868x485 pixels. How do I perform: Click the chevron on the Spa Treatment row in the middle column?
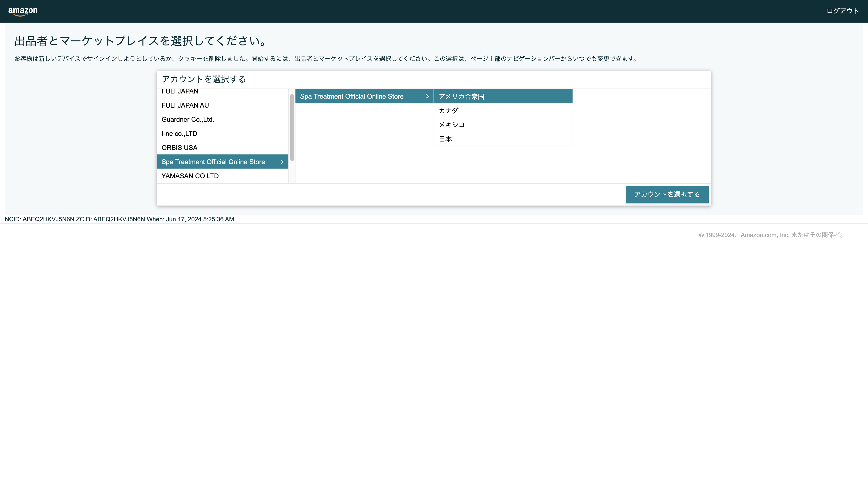point(427,97)
